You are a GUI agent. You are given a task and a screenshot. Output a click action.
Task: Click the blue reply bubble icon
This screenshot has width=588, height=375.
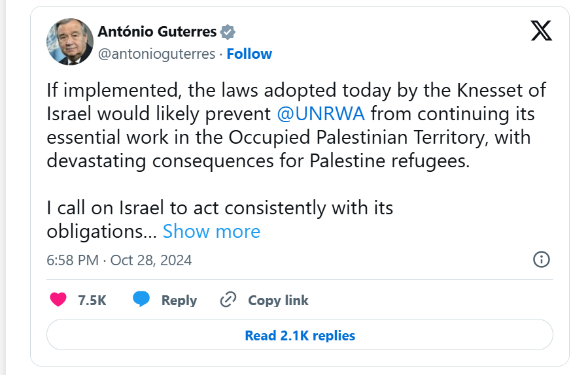tap(141, 300)
